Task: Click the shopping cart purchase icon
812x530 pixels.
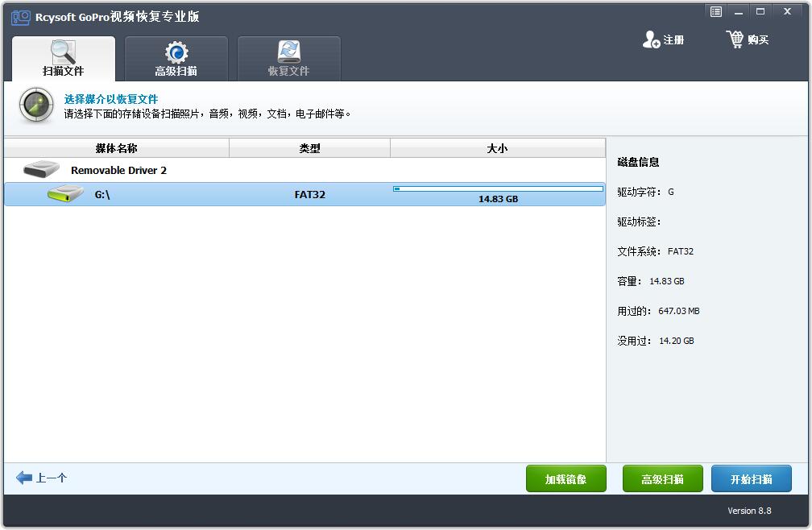Action: click(735, 39)
